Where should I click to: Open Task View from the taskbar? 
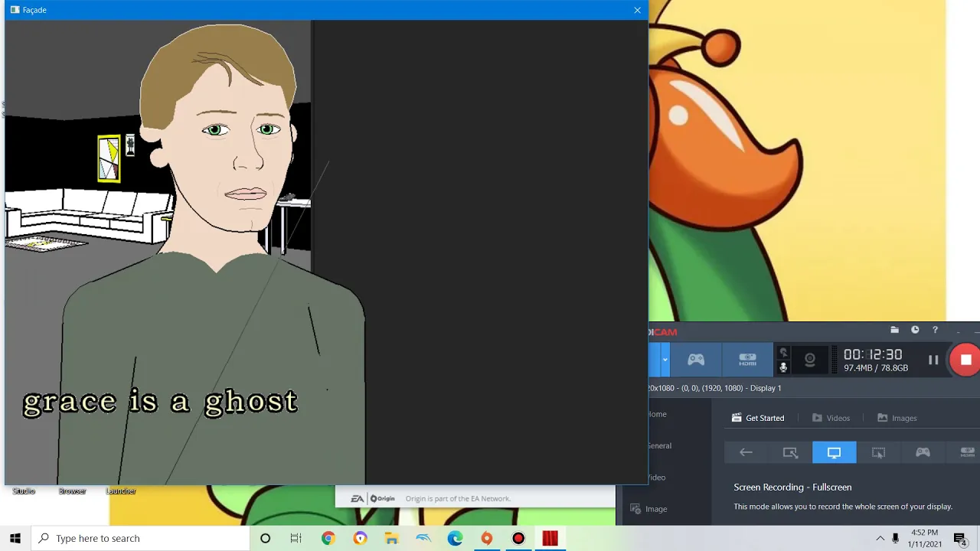[296, 538]
